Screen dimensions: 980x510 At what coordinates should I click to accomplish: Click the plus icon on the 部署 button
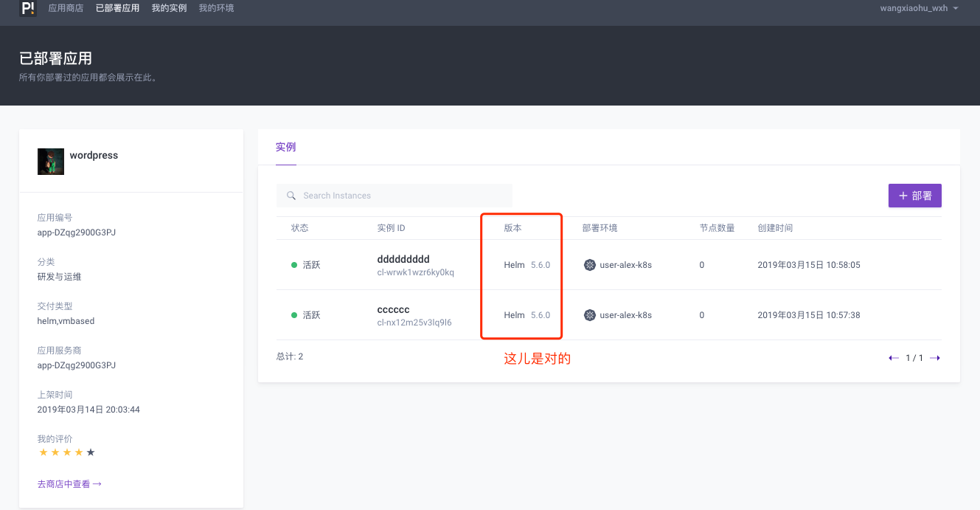point(902,195)
